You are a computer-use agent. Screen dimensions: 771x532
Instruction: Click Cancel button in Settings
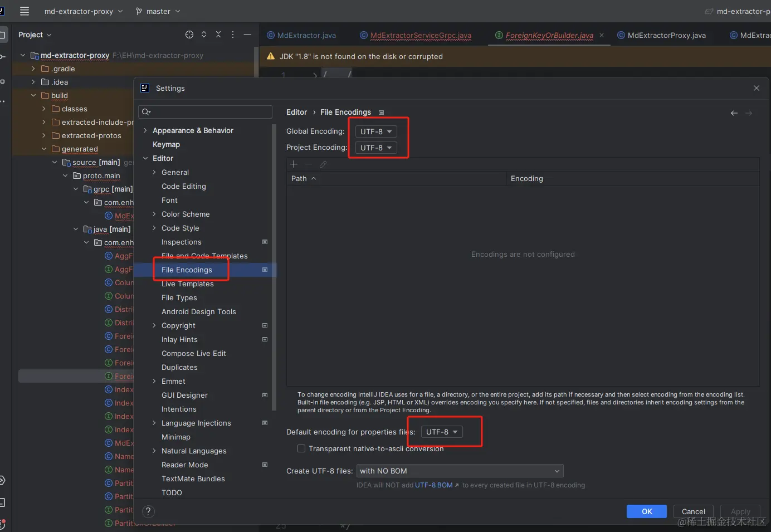click(x=694, y=511)
